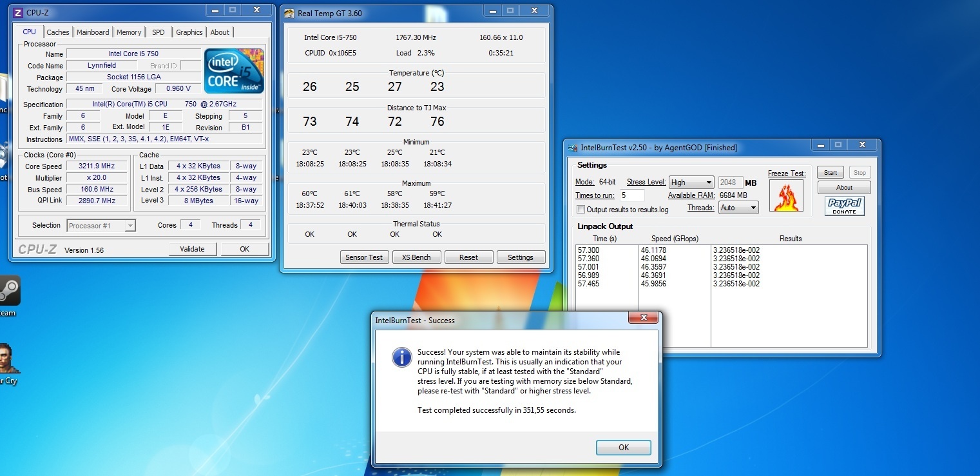Viewport: 980px width, 476px height.
Task: Open the Stress Level dropdown set to High
Action: 691,183
